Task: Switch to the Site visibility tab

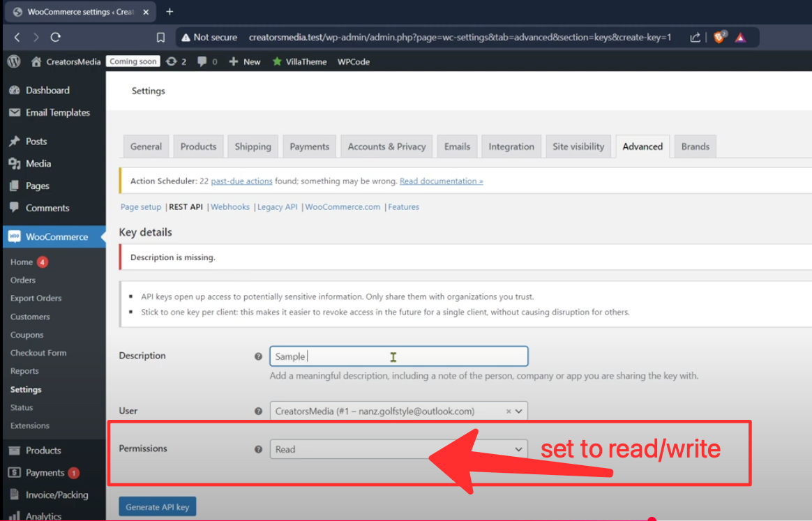Action: (x=578, y=146)
